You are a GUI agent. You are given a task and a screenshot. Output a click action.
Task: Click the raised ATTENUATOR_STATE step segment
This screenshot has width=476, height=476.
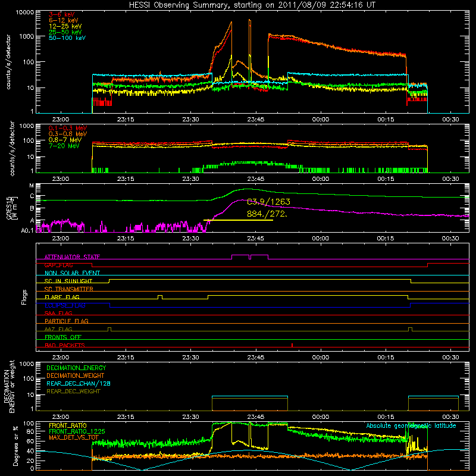250,256
